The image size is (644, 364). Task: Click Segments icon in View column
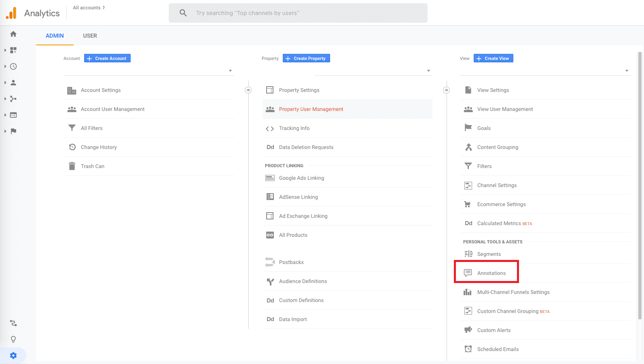click(x=468, y=254)
